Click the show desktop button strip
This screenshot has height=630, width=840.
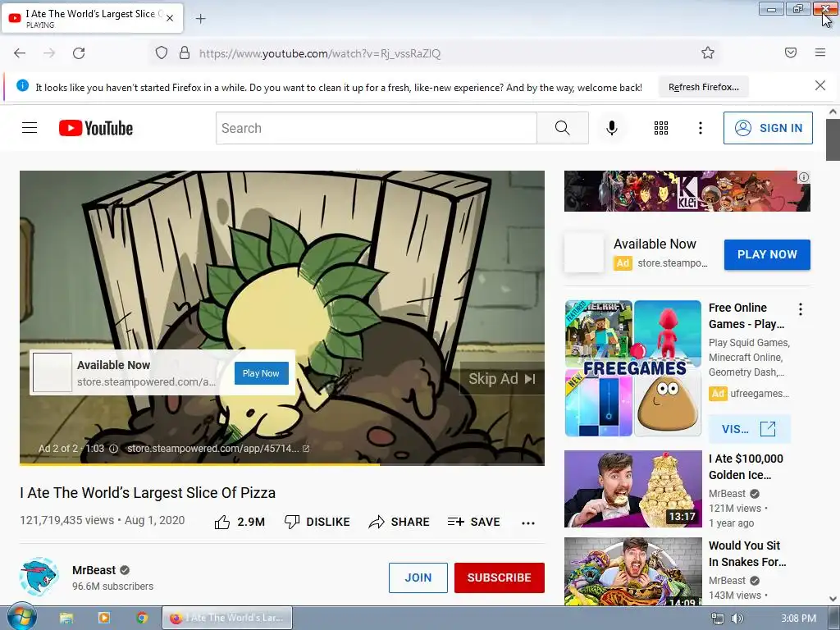click(x=834, y=619)
